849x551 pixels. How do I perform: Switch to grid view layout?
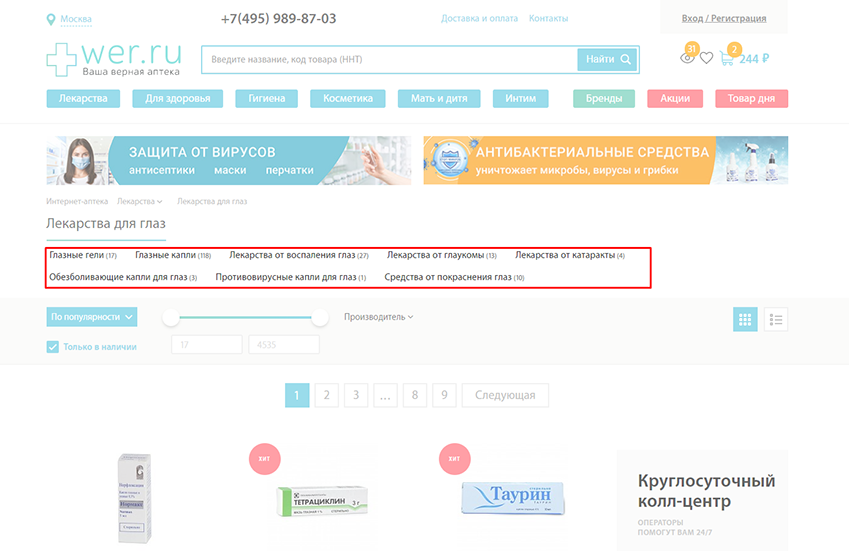point(744,320)
